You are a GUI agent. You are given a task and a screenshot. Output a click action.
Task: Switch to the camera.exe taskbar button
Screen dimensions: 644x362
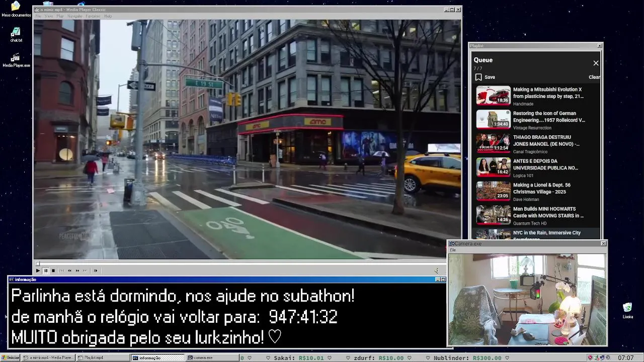point(213,357)
